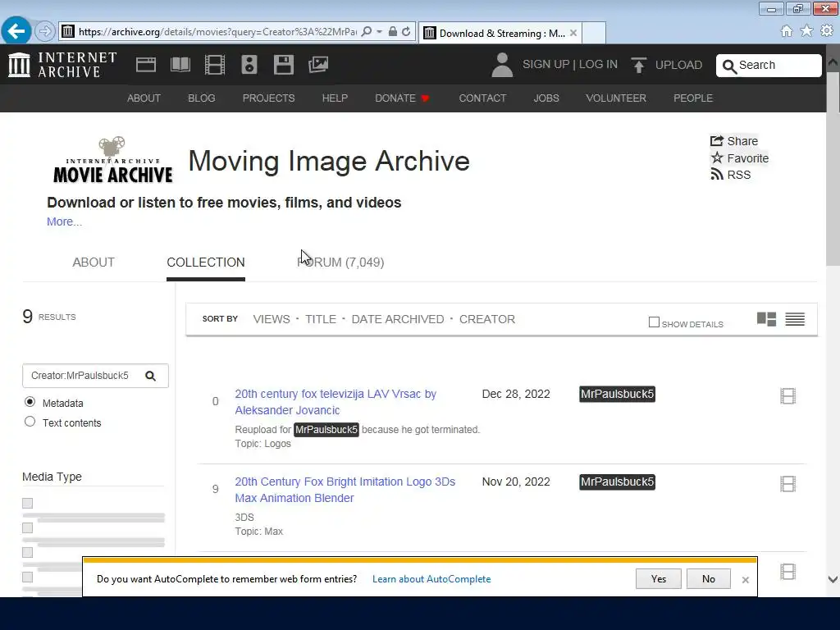This screenshot has height=630, width=840.
Task: Open the Video film-strip icon in navbar
Action: coord(215,65)
